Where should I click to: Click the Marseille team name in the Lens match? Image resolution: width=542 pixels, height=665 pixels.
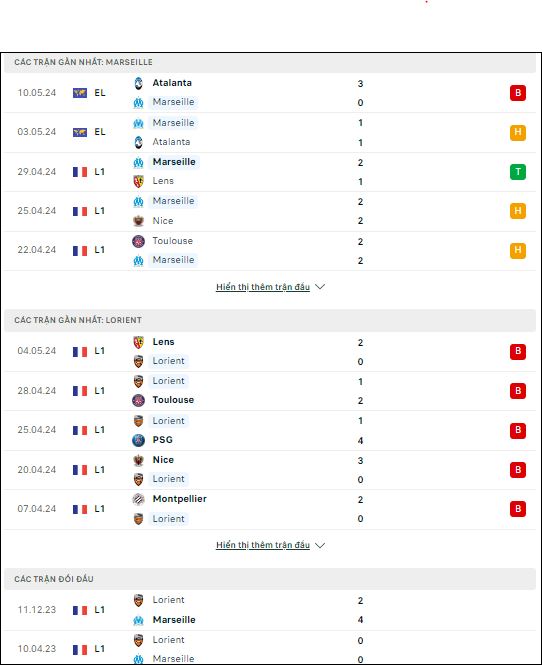174,162
